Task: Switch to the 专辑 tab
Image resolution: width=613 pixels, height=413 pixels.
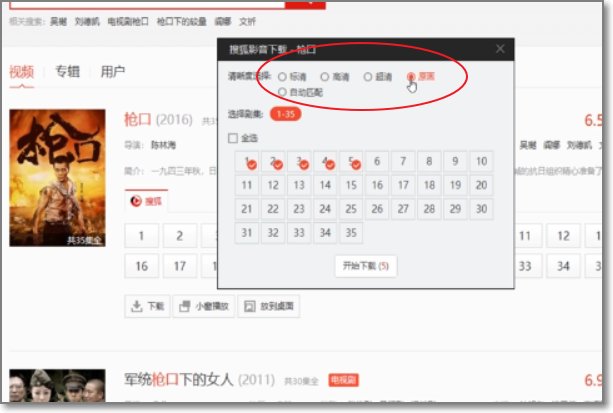Action: [x=68, y=72]
